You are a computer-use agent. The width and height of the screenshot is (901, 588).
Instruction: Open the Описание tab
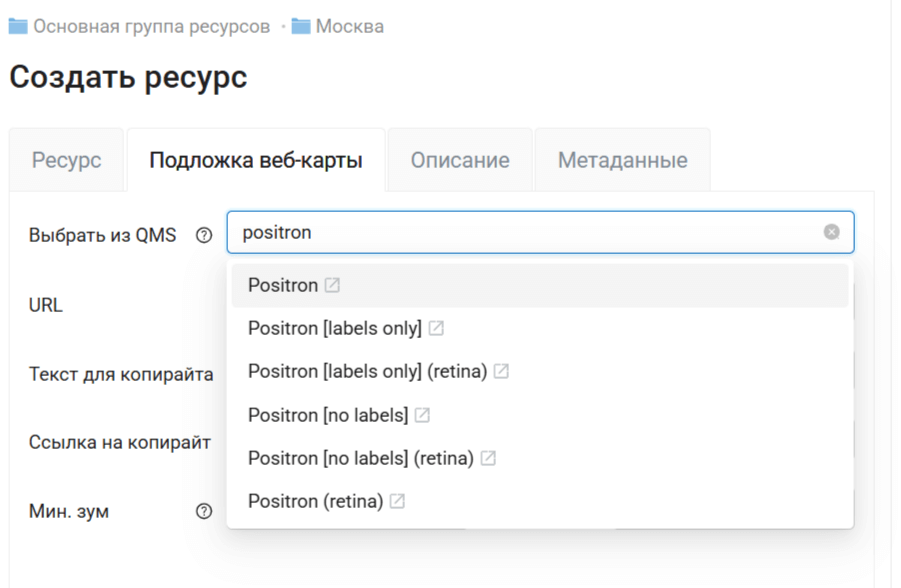click(460, 160)
